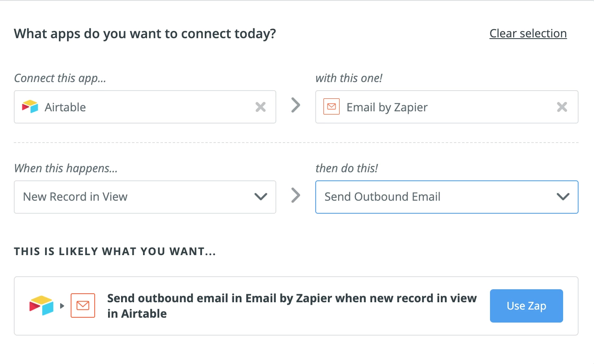The width and height of the screenshot is (594, 364).
Task: Click the Airtable text in the first app field
Action: [65, 107]
